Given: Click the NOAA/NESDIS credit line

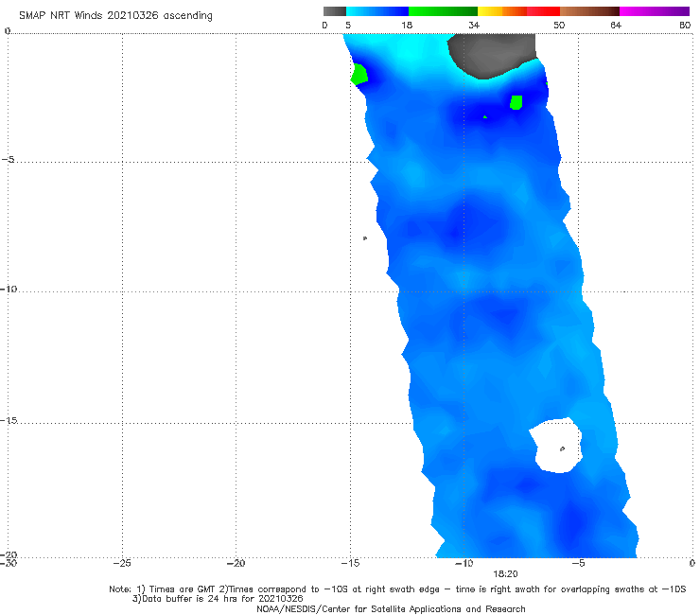Looking at the screenshot, I should pos(391,609).
